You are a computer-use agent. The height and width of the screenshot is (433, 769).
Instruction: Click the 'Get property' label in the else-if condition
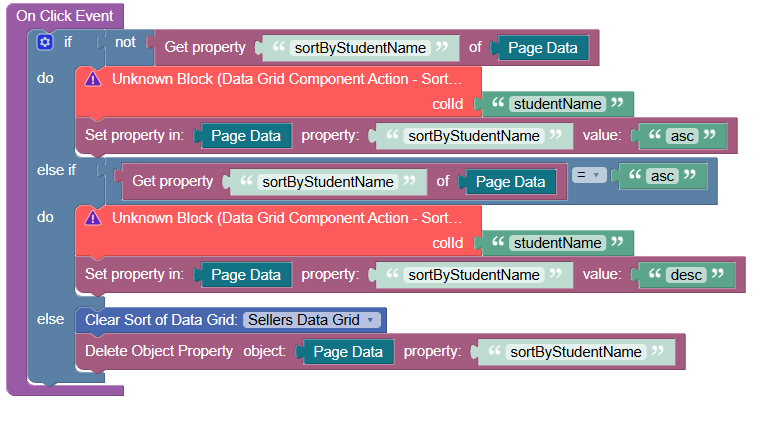(x=172, y=181)
